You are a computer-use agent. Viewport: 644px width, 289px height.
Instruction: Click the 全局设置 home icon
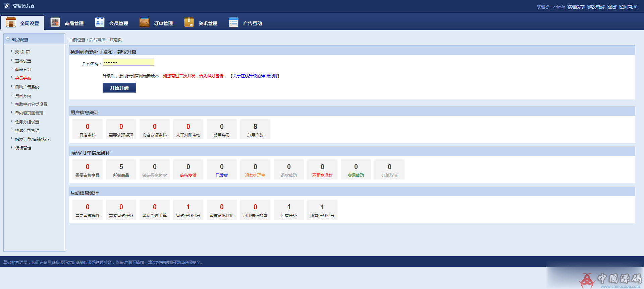click(x=11, y=22)
